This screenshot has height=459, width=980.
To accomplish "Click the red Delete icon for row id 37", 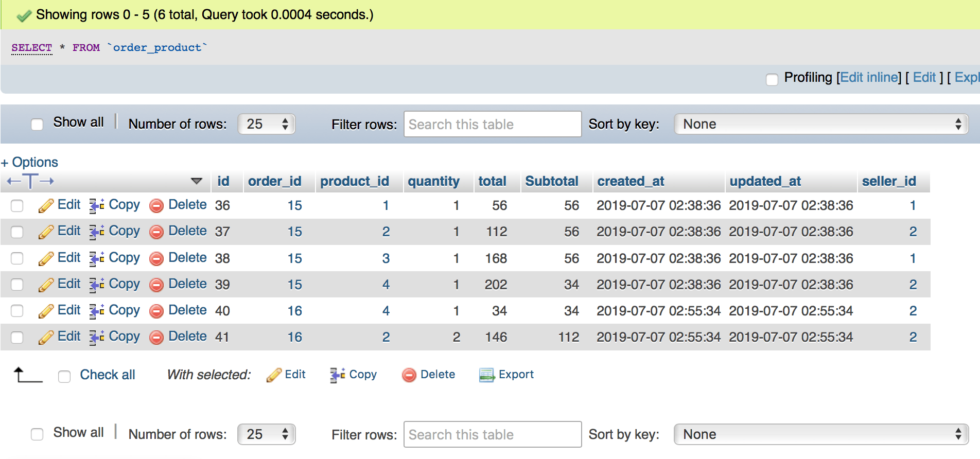I will (156, 232).
